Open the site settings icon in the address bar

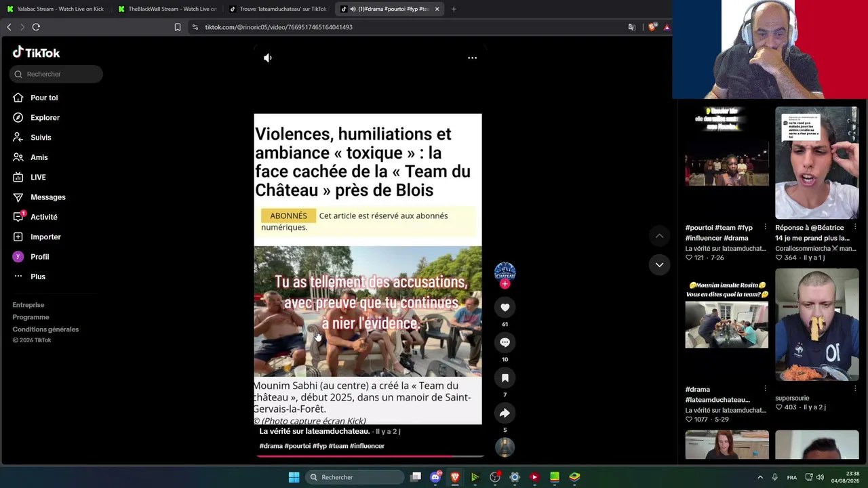(195, 27)
